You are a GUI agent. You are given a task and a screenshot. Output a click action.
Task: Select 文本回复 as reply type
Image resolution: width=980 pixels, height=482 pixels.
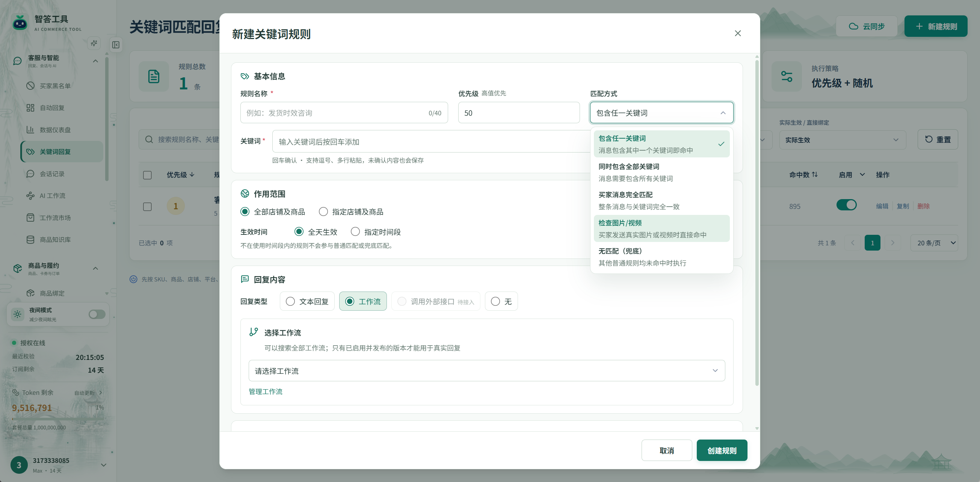[307, 301]
